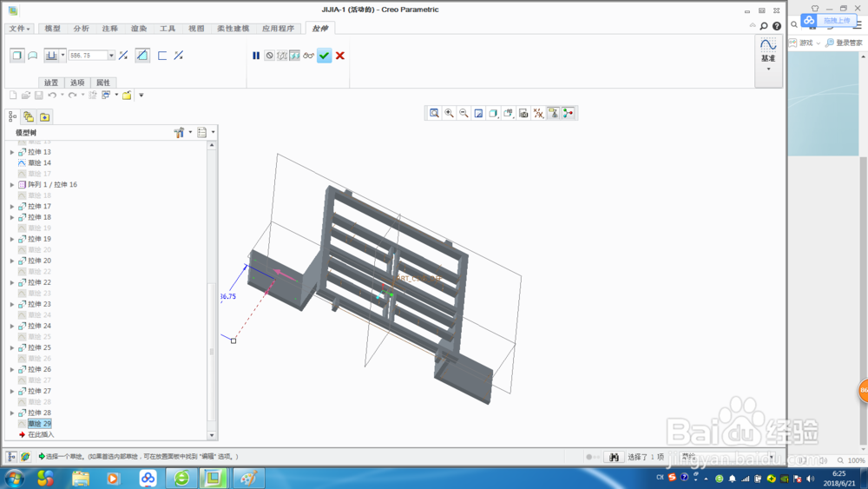This screenshot has height=489, width=868.
Task: Select unattached preview mode
Action: [282, 56]
